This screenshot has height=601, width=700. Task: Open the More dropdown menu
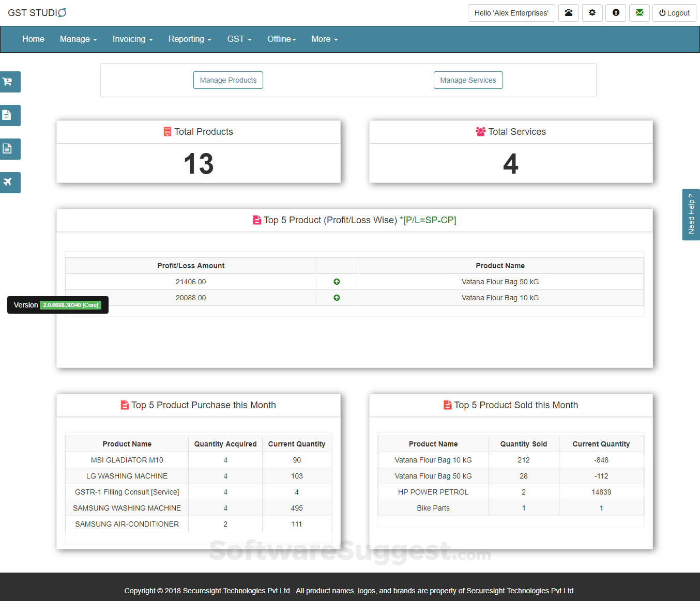pyautogui.click(x=325, y=39)
